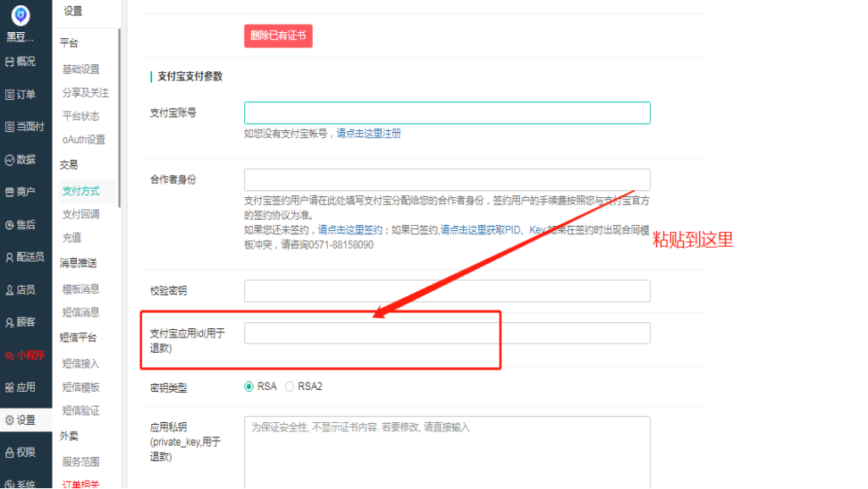Go to 服务范围 submenu item

click(81, 462)
